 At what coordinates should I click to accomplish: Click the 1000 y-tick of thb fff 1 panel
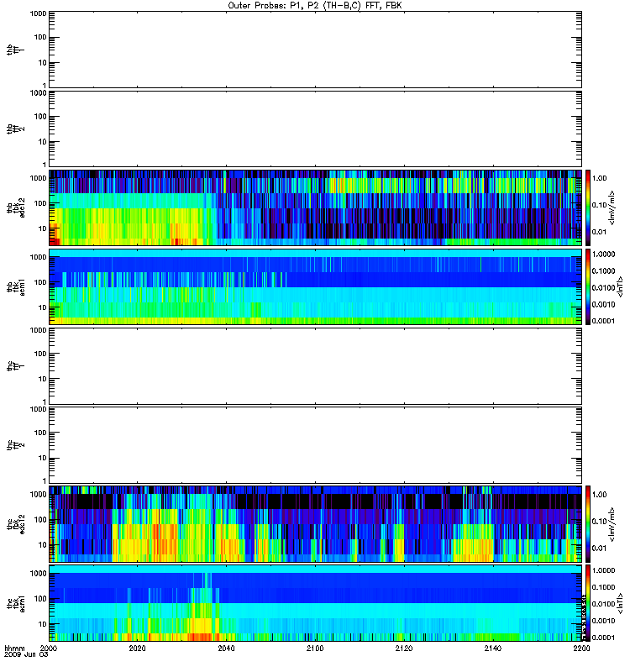coord(38,13)
